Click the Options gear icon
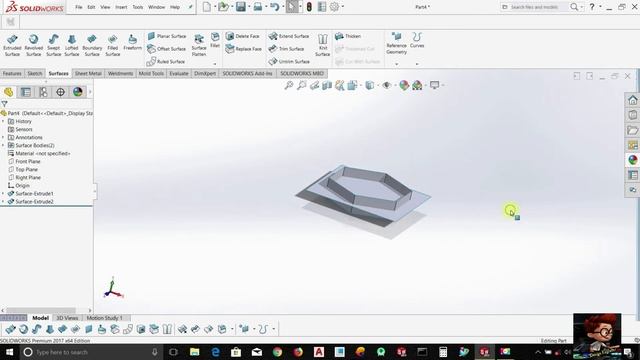Viewport: 640px width, 360px height. click(334, 7)
